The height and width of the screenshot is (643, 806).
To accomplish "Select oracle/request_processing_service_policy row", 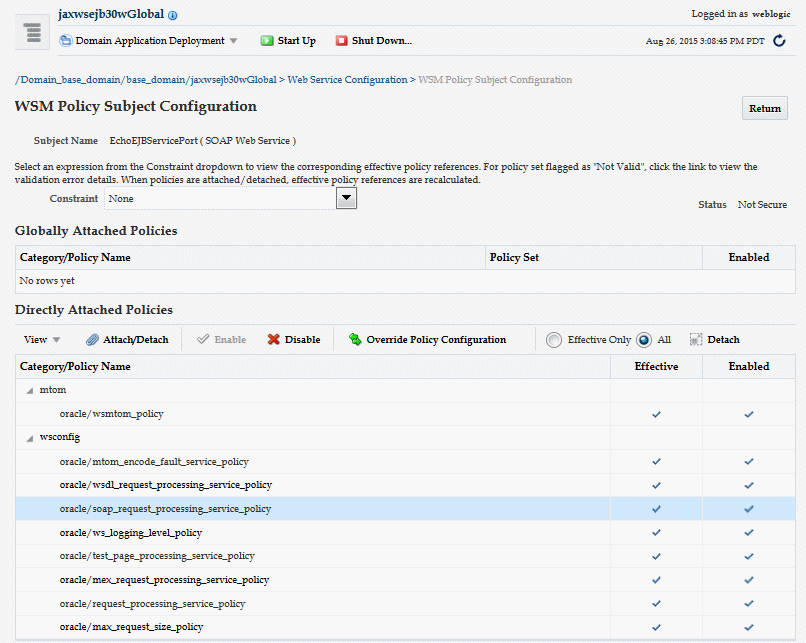I will coord(405,603).
